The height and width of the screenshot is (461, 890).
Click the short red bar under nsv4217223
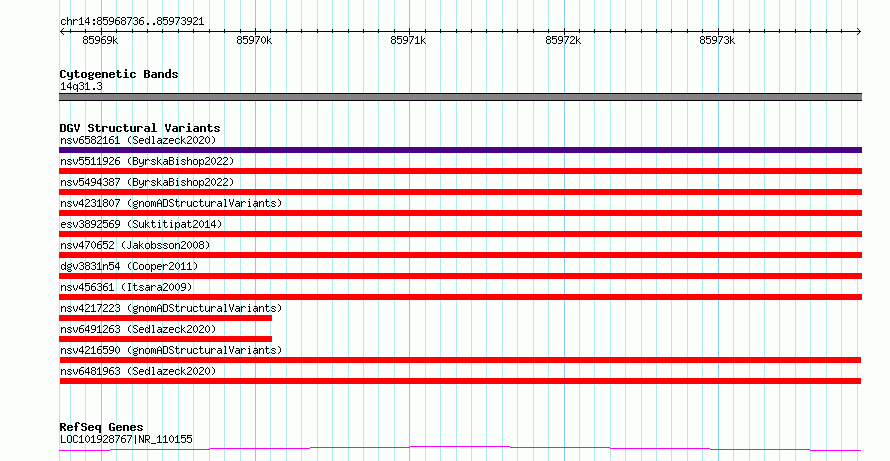[x=165, y=318]
